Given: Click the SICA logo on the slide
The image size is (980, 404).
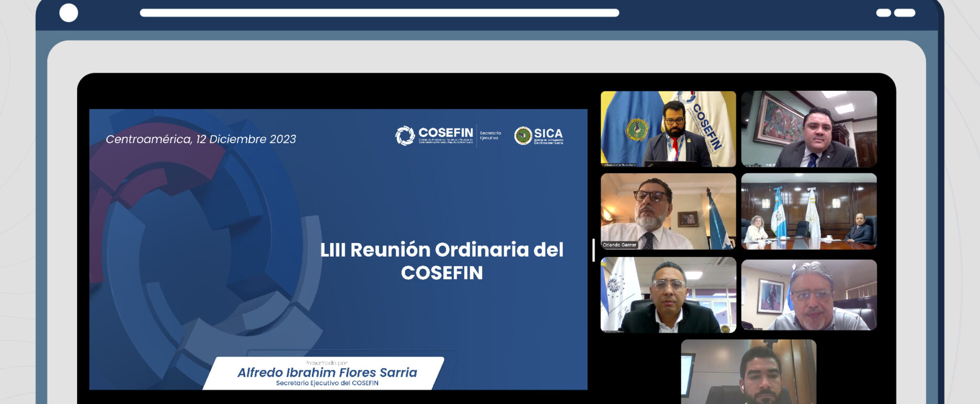Looking at the screenshot, I should (x=539, y=135).
